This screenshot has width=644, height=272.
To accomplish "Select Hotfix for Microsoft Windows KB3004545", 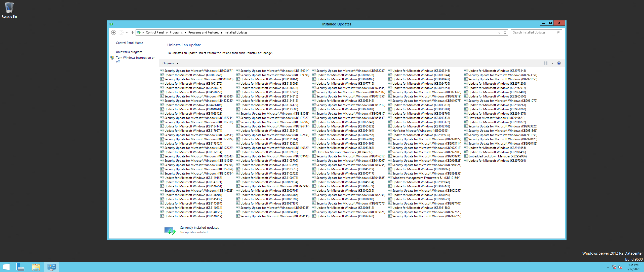I will [418, 131].
